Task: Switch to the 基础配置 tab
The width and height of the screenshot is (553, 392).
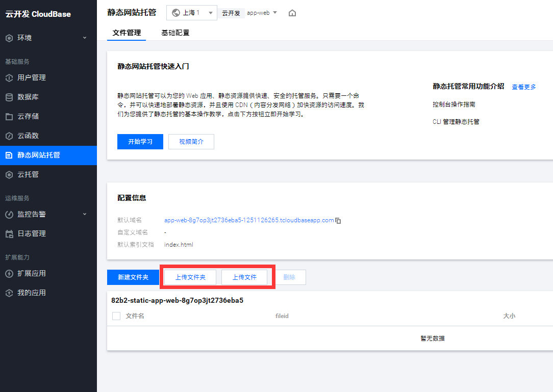Action: click(175, 33)
